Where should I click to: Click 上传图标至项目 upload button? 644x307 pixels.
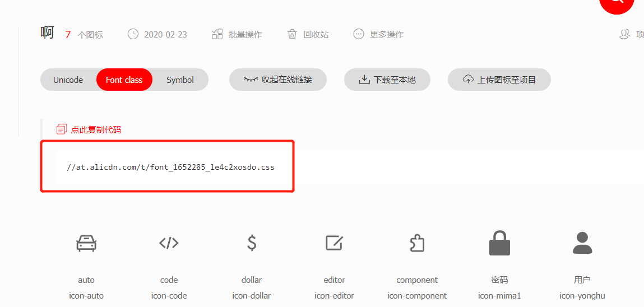pyautogui.click(x=499, y=80)
